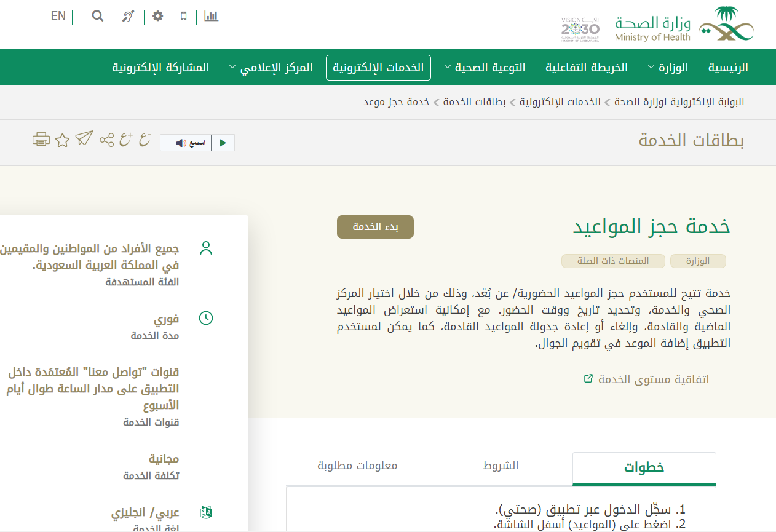This screenshot has height=532, width=776.
Task: Click the person icon for الفئة المستهدفة
Action: 206,248
